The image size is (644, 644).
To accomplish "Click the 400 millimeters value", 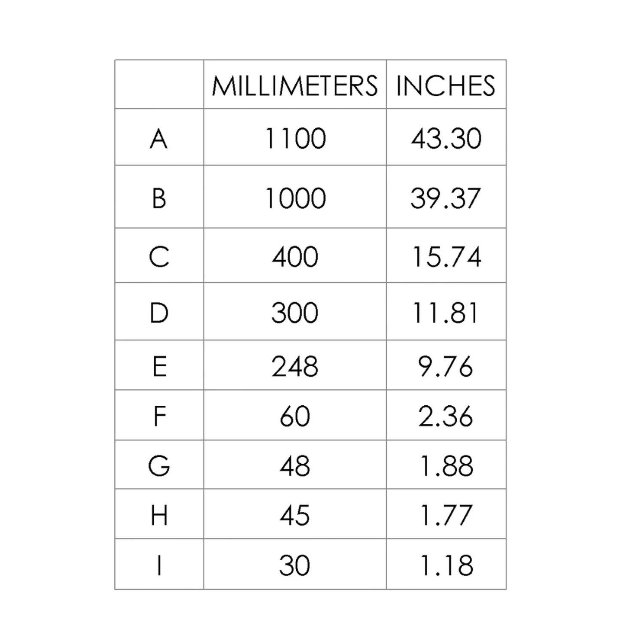I will 295,257.
